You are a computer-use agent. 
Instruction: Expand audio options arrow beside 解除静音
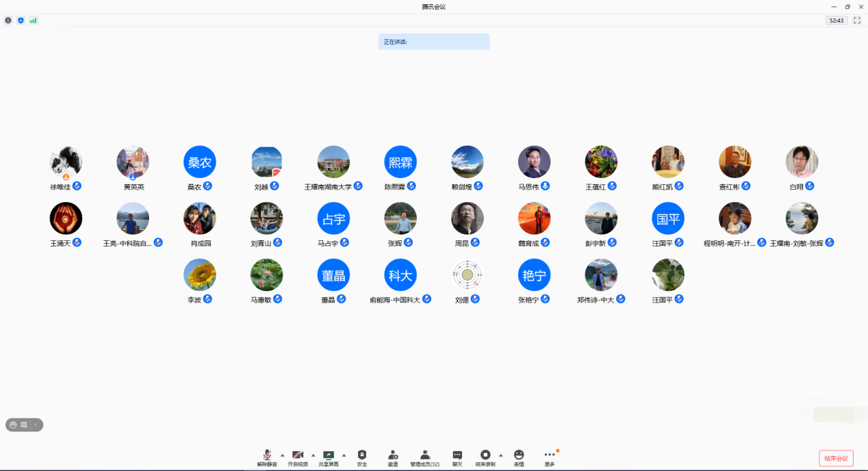point(282,455)
